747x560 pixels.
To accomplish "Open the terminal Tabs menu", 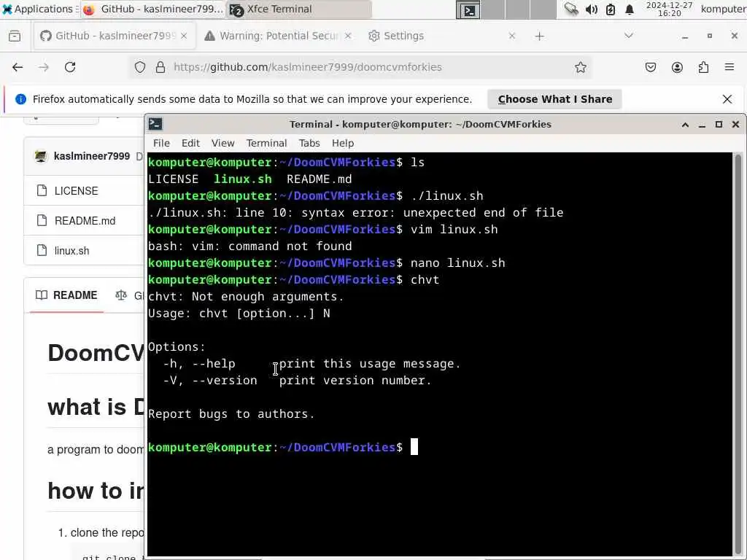I will tap(309, 144).
